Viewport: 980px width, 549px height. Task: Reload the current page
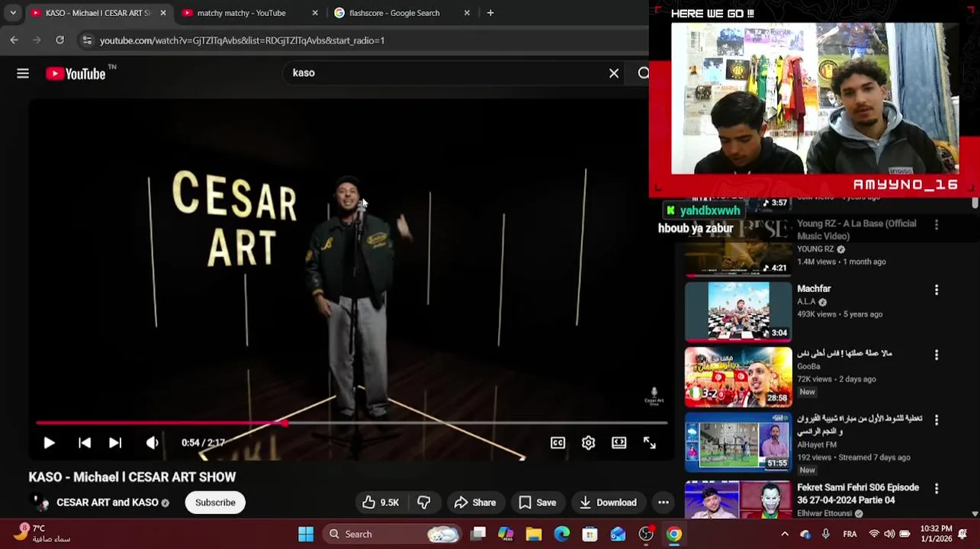click(x=59, y=40)
